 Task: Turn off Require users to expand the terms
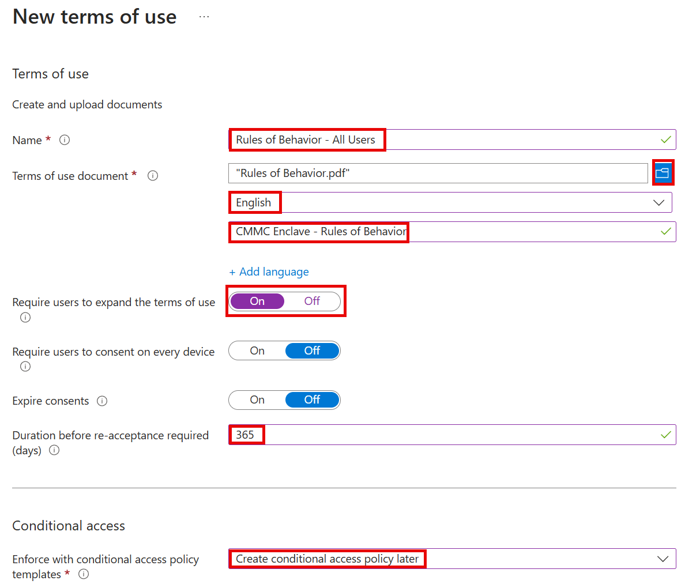click(312, 301)
